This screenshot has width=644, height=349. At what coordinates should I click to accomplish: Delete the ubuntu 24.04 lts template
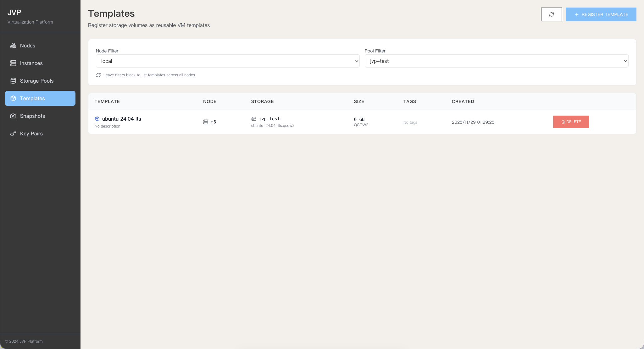pos(571,122)
